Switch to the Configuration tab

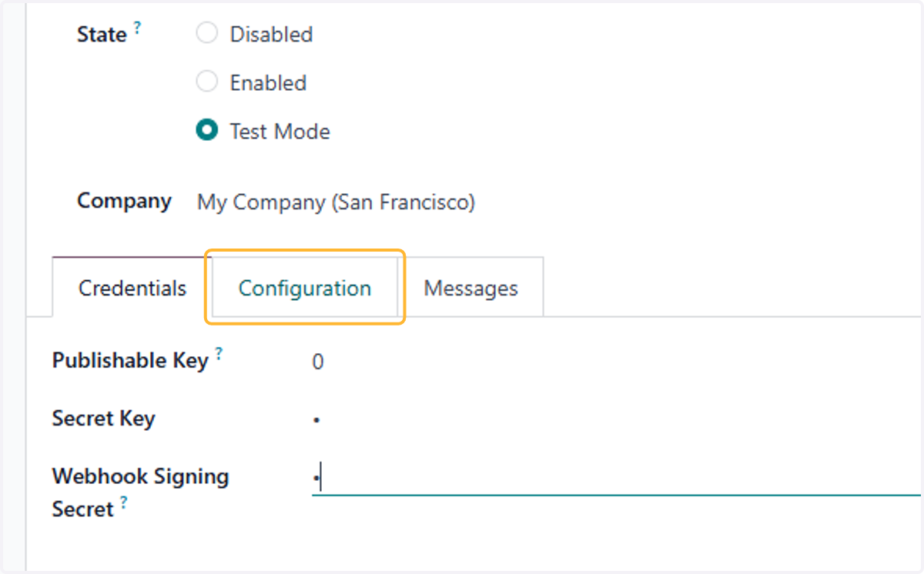click(x=305, y=288)
